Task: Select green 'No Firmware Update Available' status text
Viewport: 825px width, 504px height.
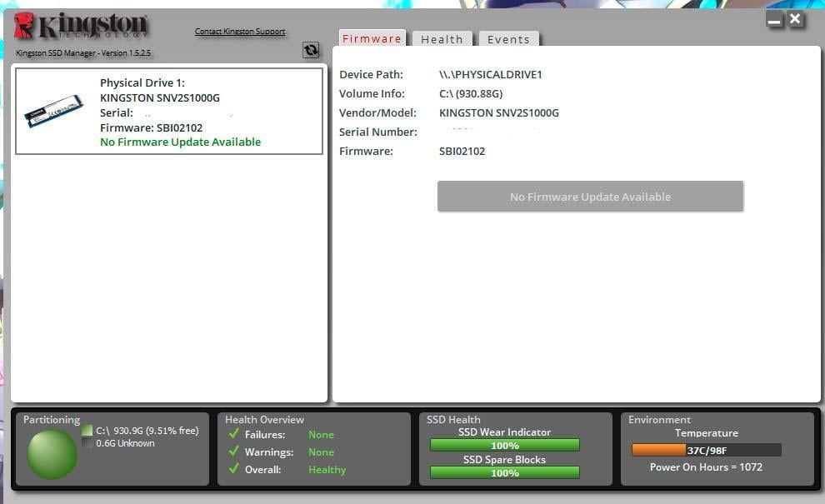Action: tap(181, 142)
